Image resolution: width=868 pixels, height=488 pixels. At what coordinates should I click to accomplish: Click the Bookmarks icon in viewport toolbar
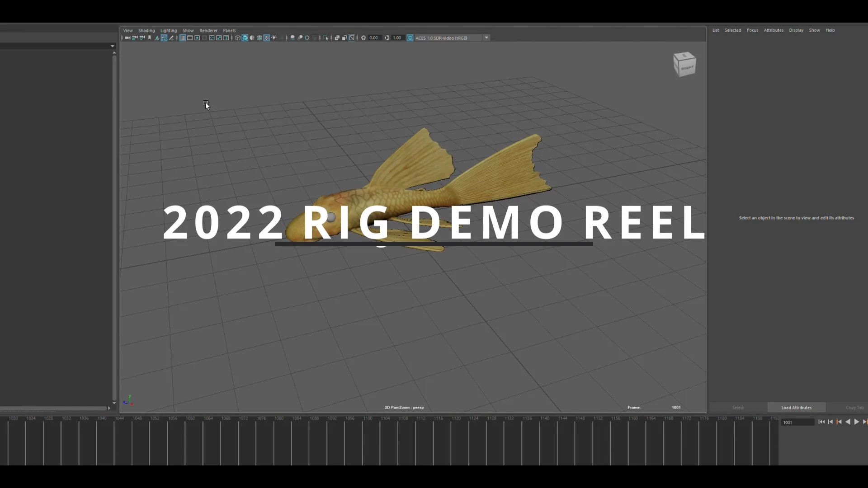pyautogui.click(x=149, y=38)
